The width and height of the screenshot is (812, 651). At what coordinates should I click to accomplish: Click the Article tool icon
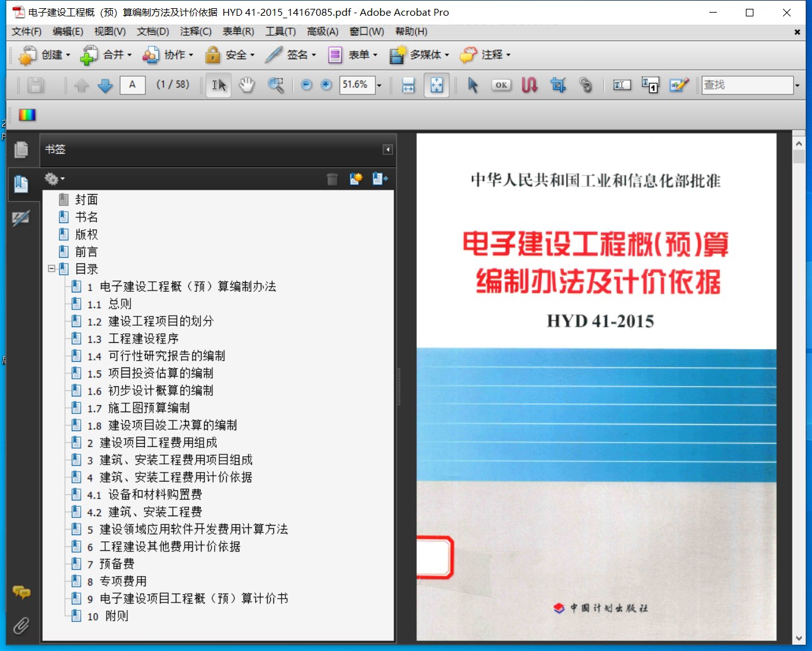(x=530, y=85)
